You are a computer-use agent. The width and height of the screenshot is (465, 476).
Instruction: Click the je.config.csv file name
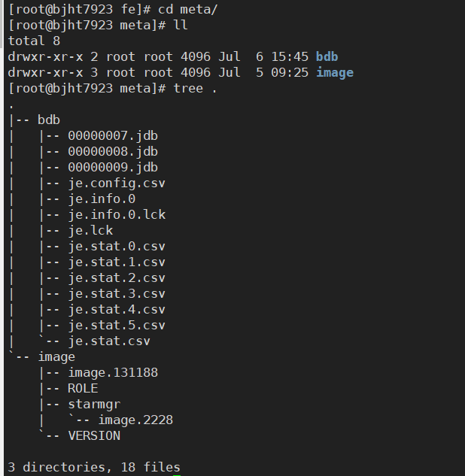117,183
